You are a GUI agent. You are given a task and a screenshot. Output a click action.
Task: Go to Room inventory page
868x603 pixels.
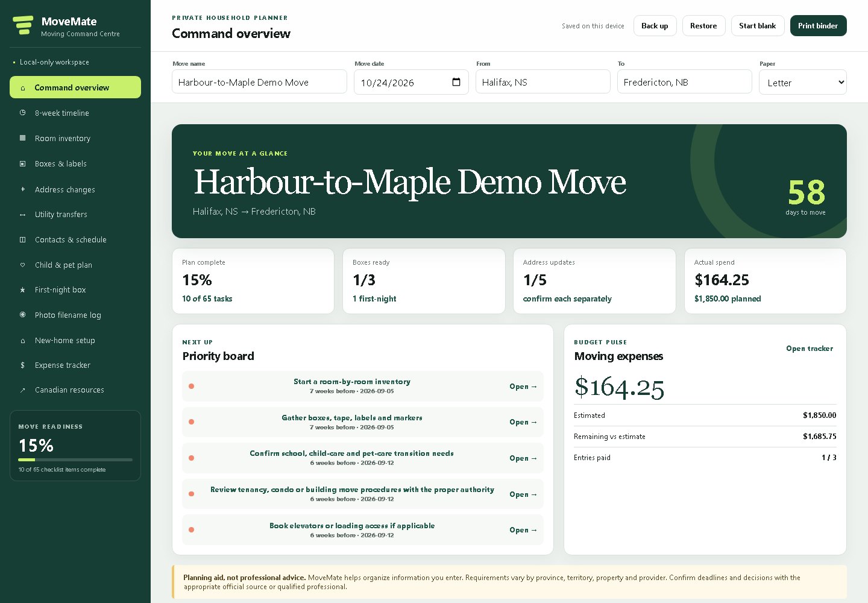pos(75,138)
